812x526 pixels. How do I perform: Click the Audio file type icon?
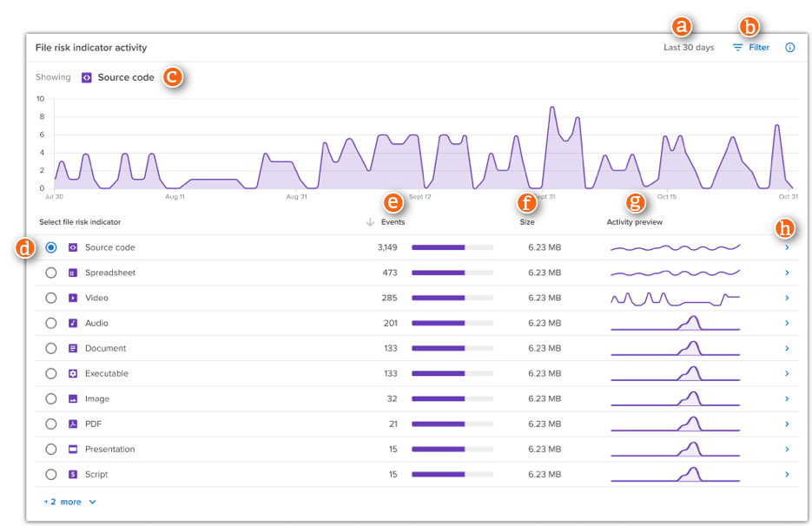[x=74, y=323]
